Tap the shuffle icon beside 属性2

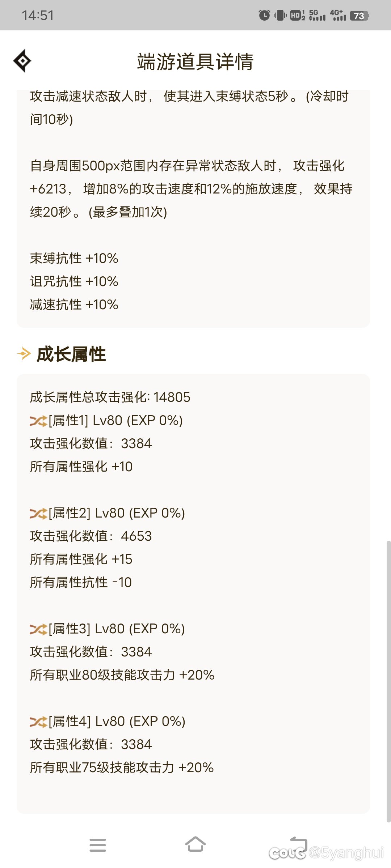click(x=38, y=514)
